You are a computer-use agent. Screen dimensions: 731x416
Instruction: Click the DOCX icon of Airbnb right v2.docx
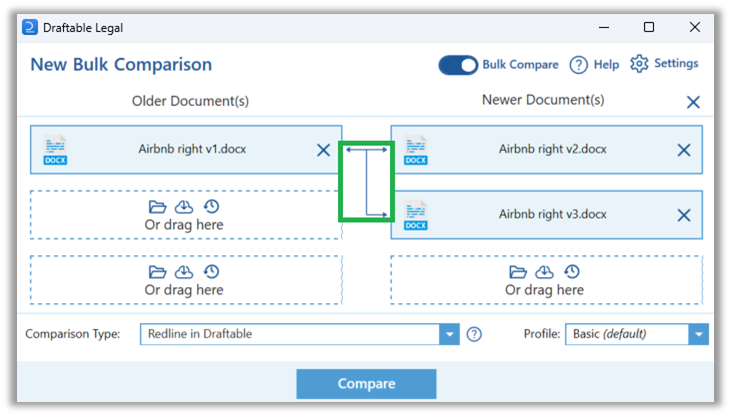pos(415,150)
